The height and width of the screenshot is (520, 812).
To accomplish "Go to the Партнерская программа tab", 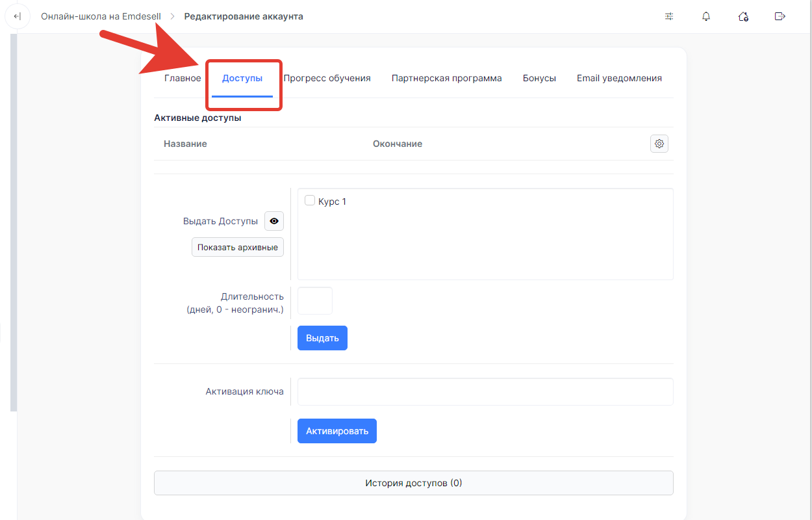I will pos(446,78).
